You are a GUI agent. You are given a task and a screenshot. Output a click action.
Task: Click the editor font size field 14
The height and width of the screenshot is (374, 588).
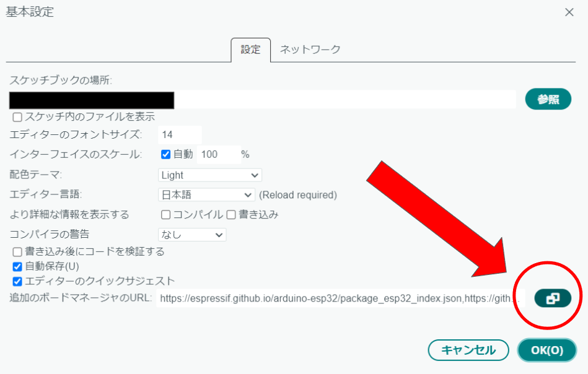pyautogui.click(x=180, y=134)
